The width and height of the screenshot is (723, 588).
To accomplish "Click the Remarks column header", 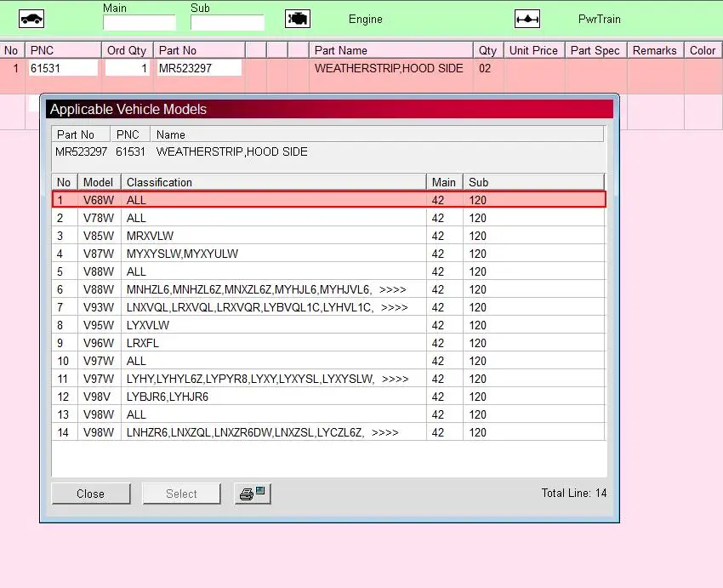I will pos(655,50).
